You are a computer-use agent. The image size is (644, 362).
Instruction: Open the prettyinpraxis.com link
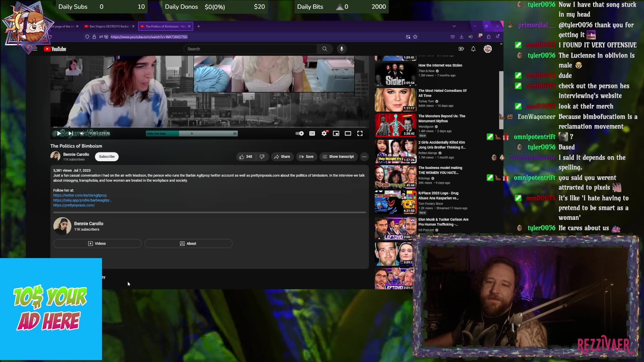(x=74, y=205)
